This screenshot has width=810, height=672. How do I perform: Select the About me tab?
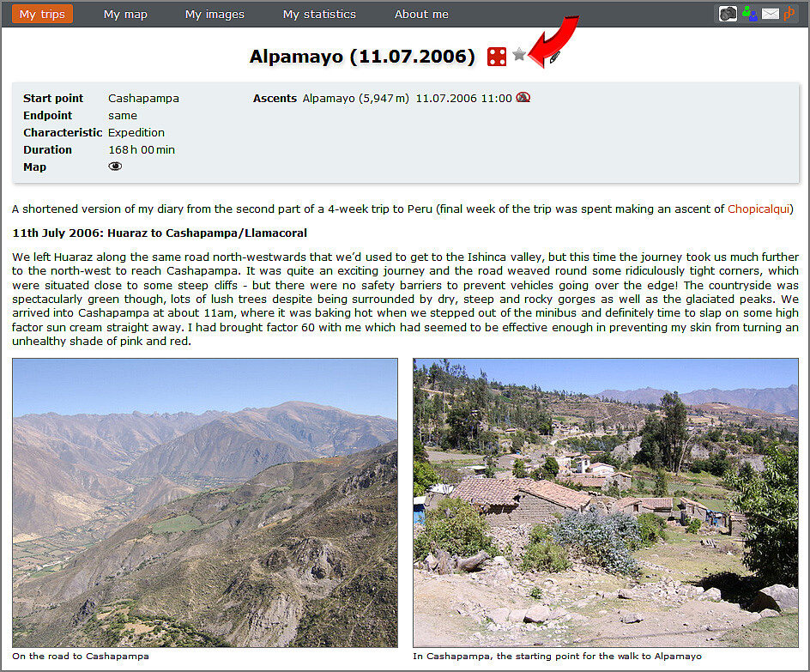[421, 14]
